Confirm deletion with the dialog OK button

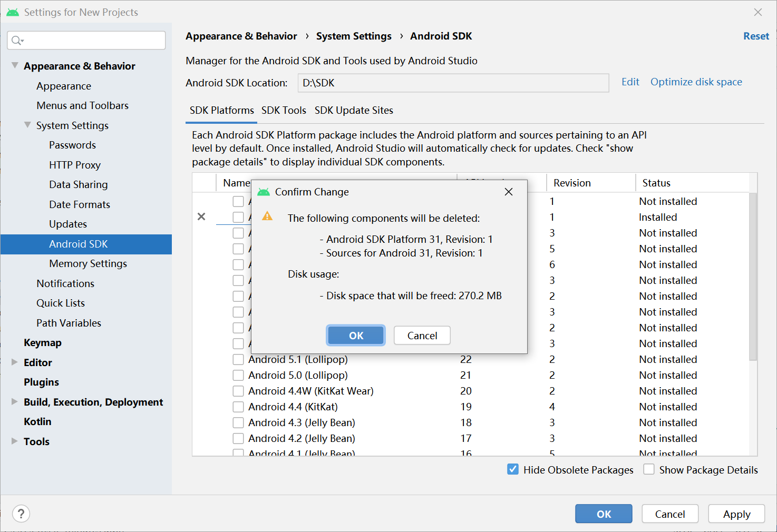356,336
